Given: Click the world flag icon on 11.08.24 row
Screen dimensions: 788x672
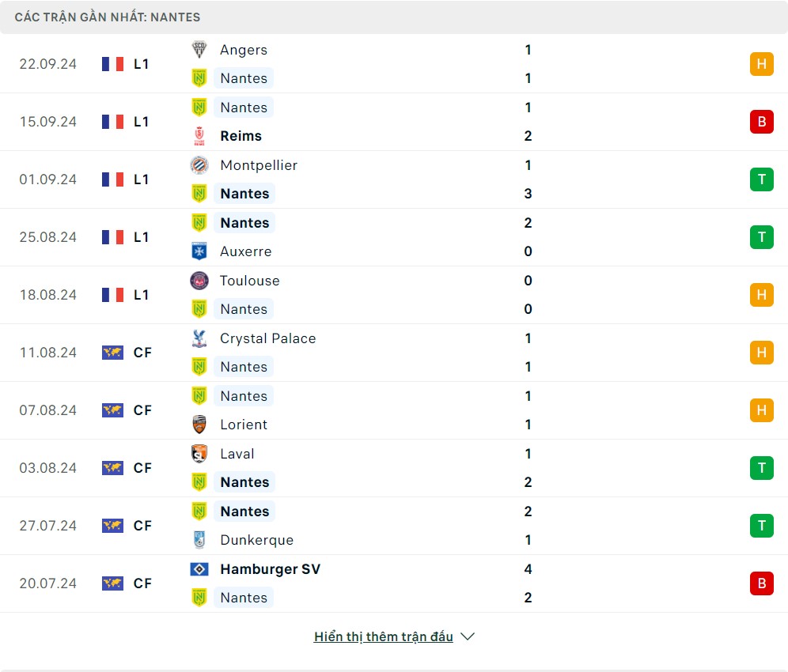Looking at the screenshot, I should 113,353.
